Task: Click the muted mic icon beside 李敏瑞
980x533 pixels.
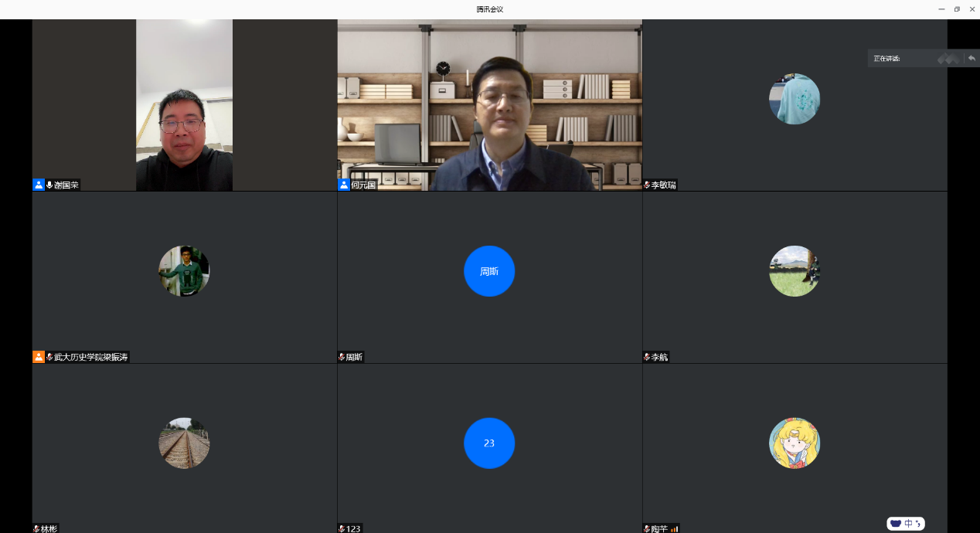Action: pyautogui.click(x=647, y=185)
